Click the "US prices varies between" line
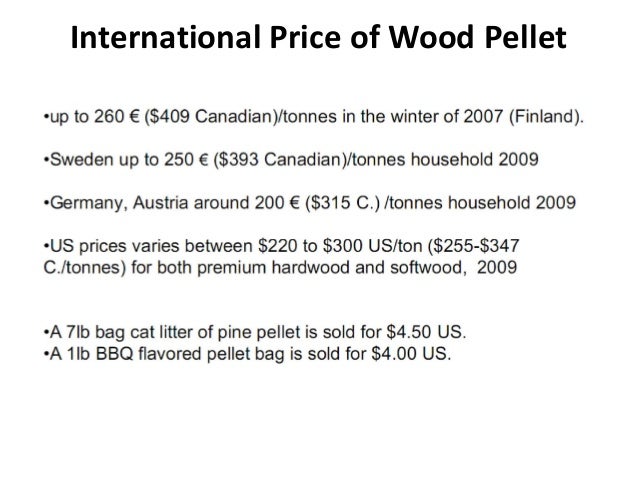Viewport: 638px width, 479px height. (282, 246)
